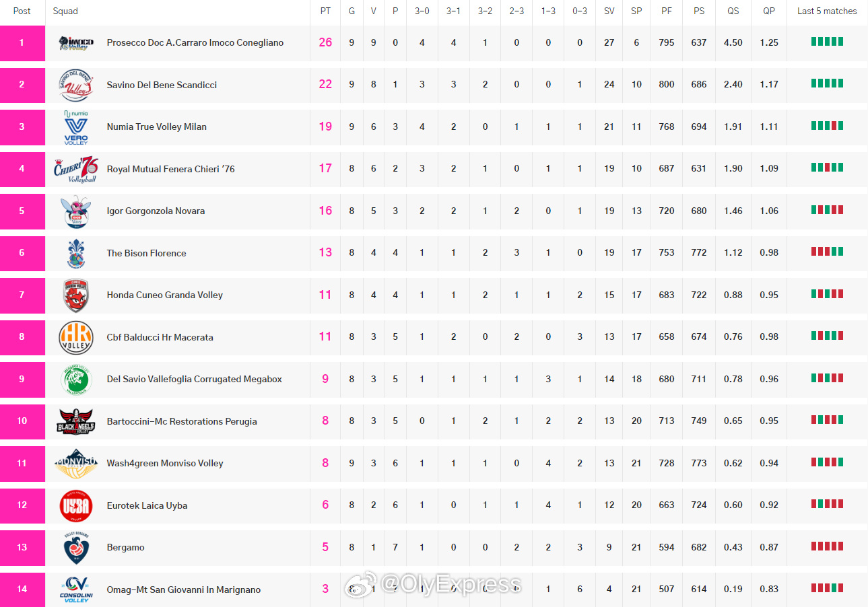
Task: Click The Bison Florence team logo
Action: click(x=76, y=253)
